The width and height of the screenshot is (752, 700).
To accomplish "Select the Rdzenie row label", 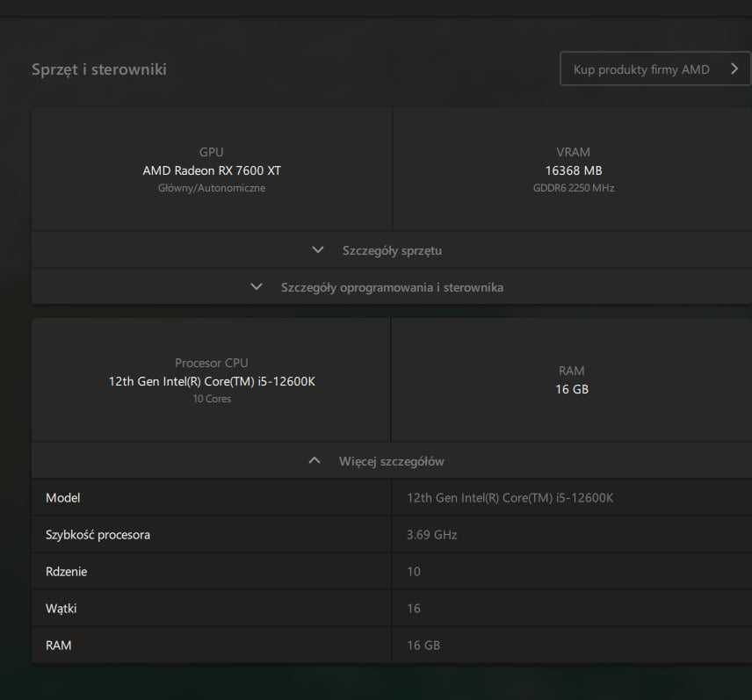I will (66, 572).
